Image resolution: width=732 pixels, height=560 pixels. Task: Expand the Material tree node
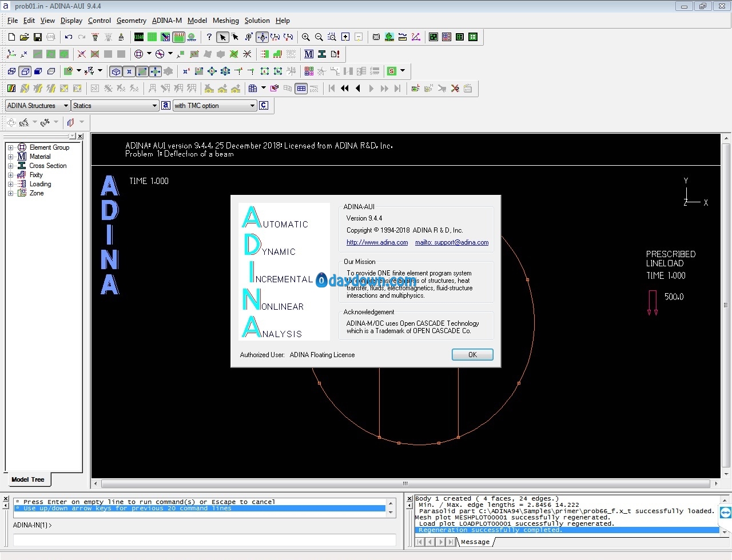point(10,157)
